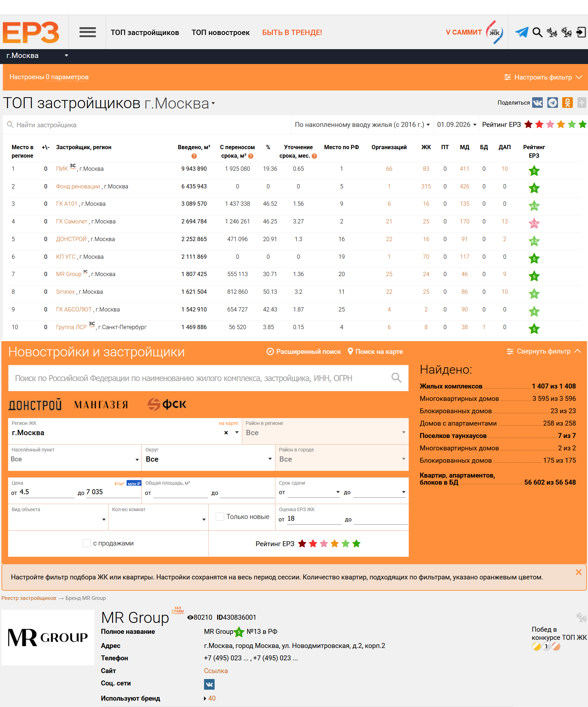Open the Фонд реновации developer link

click(78, 186)
